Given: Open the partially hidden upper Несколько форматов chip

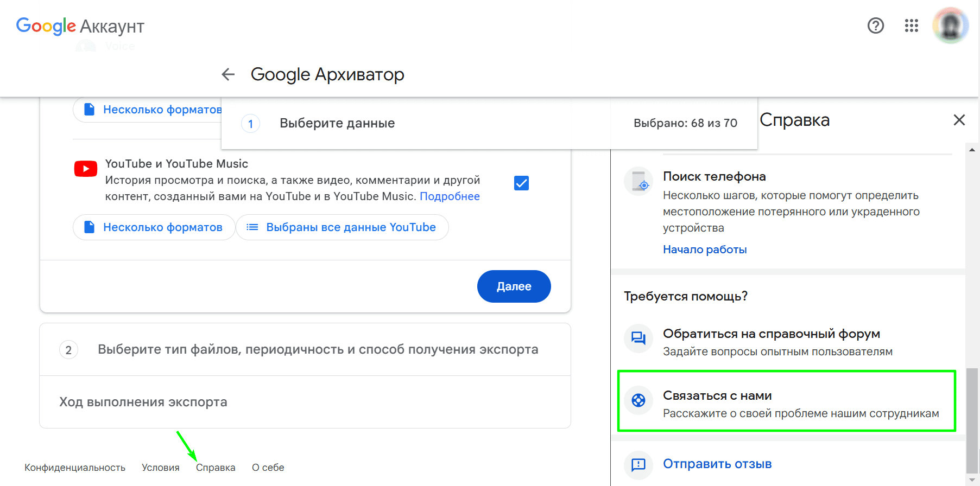Looking at the screenshot, I should [x=148, y=110].
